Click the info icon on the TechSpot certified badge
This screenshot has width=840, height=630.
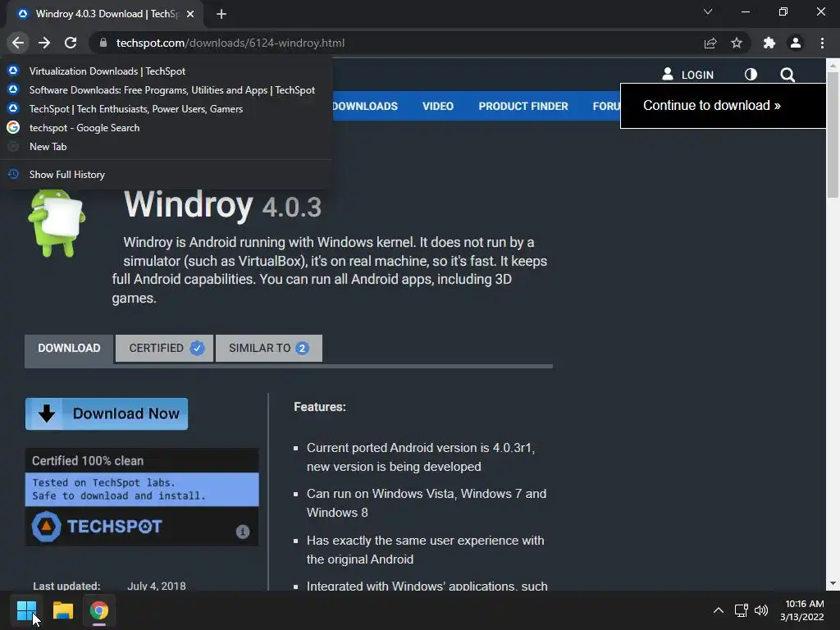point(243,531)
